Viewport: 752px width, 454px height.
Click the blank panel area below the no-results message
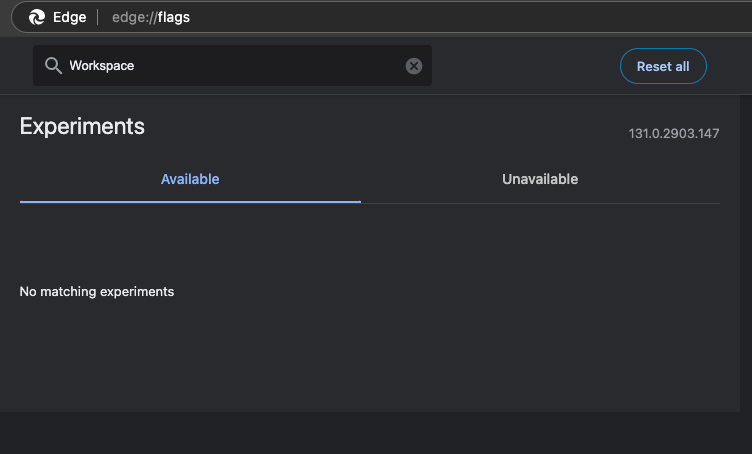click(x=370, y=355)
